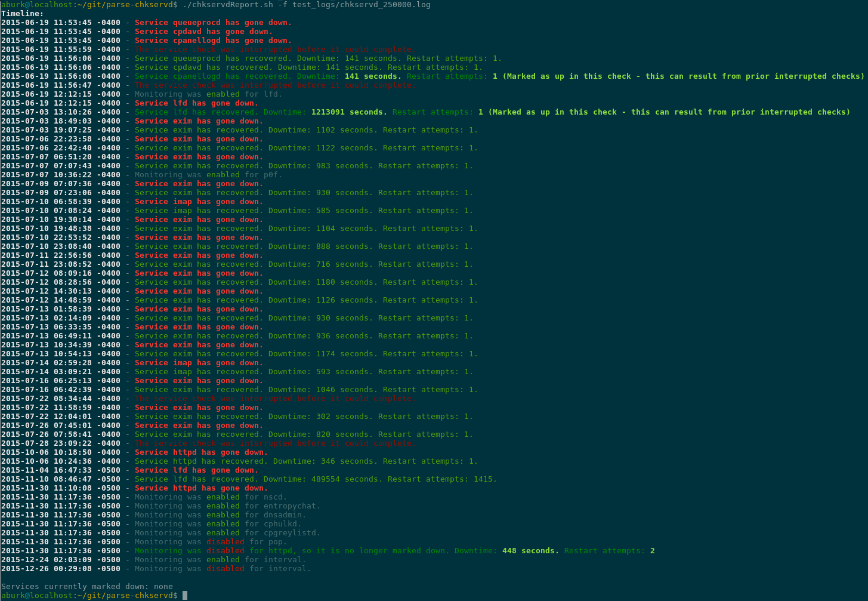This screenshot has height=601, width=868.
Task: Select 'Downtime: 1174 seconds' recovery line
Action: pyautogui.click(x=307, y=354)
